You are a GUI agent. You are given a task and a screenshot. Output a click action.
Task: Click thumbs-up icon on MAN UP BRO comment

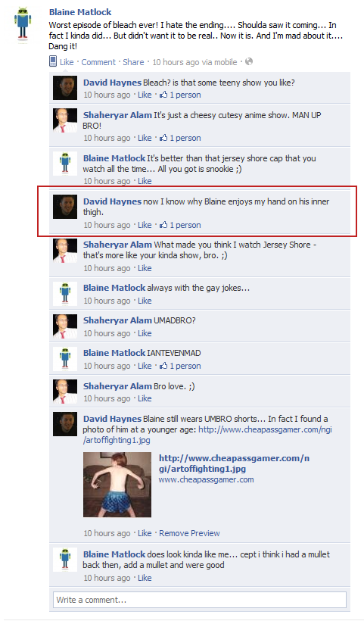tap(163, 138)
